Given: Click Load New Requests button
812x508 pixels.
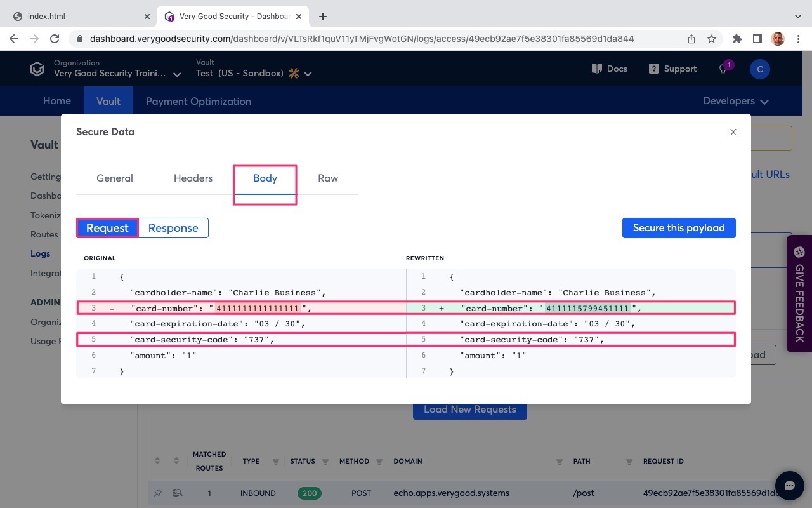Looking at the screenshot, I should pyautogui.click(x=470, y=410).
